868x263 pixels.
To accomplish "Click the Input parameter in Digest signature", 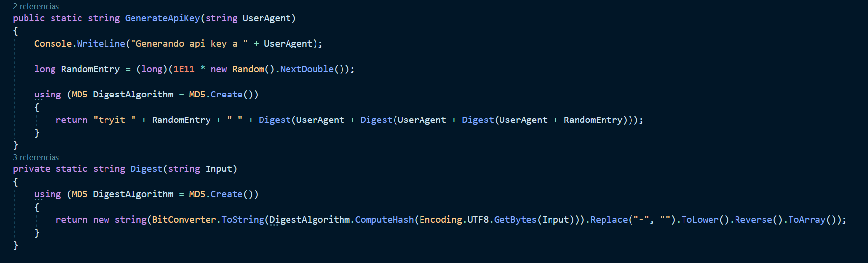I will click(218, 169).
